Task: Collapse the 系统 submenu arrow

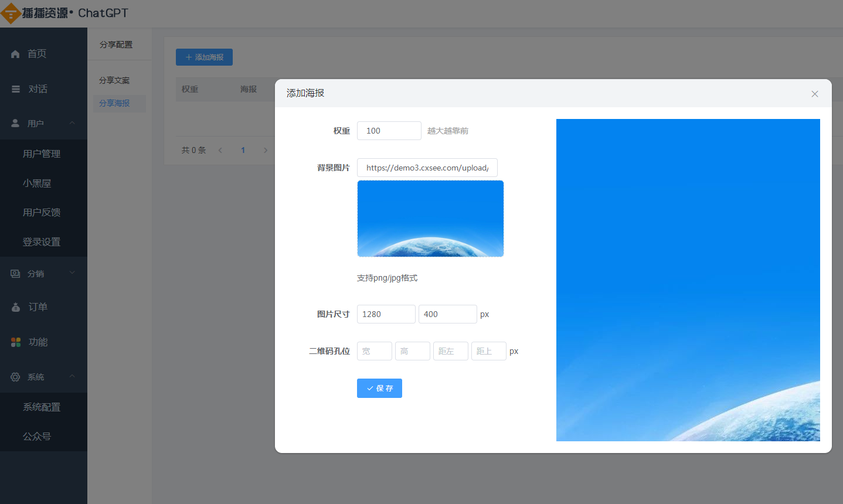Action: point(72,376)
